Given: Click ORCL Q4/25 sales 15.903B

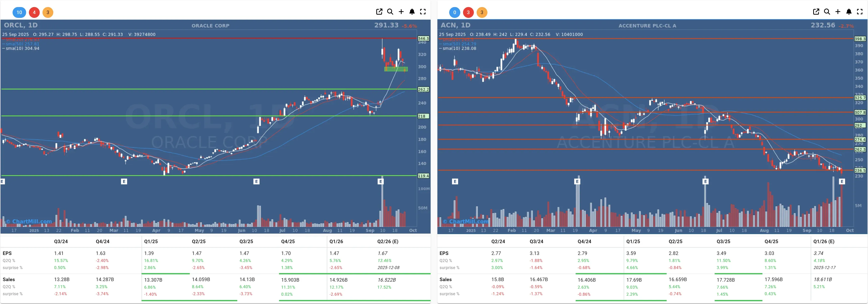Looking at the screenshot, I should coord(290,280).
